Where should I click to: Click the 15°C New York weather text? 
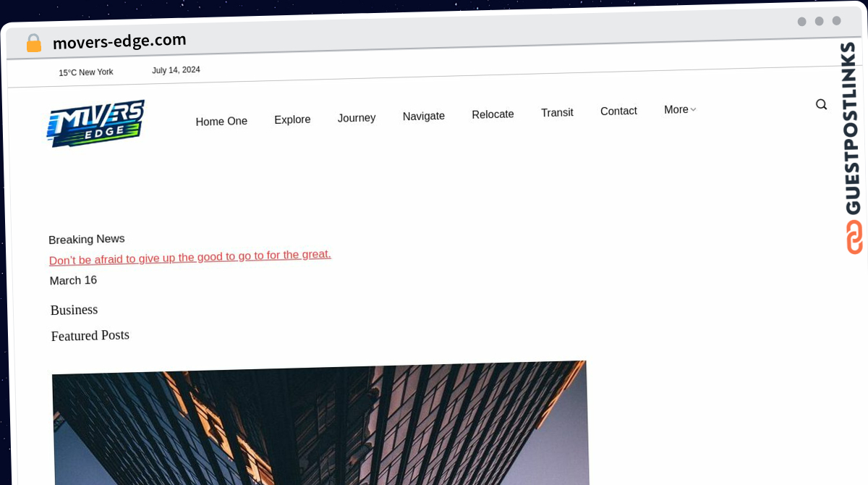click(86, 72)
